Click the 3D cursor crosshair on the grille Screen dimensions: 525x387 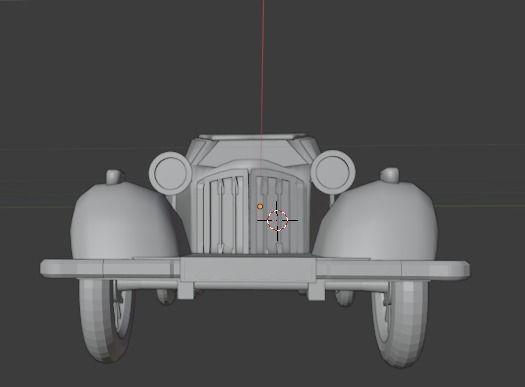click(278, 220)
